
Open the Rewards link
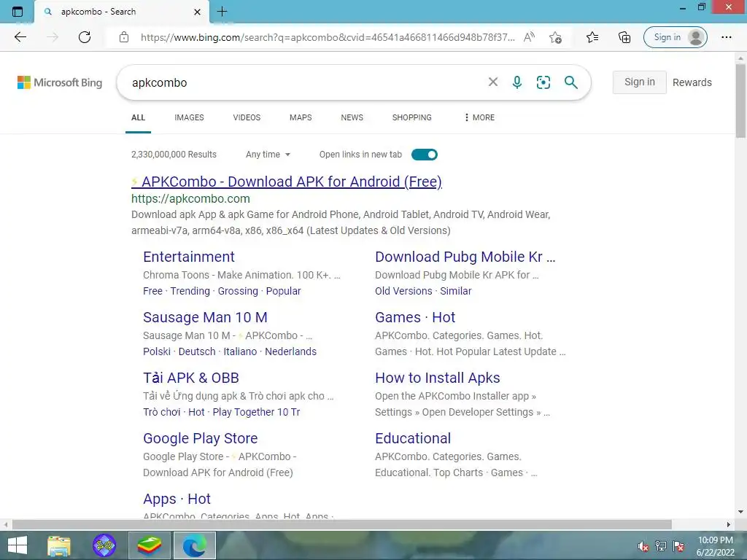click(692, 82)
